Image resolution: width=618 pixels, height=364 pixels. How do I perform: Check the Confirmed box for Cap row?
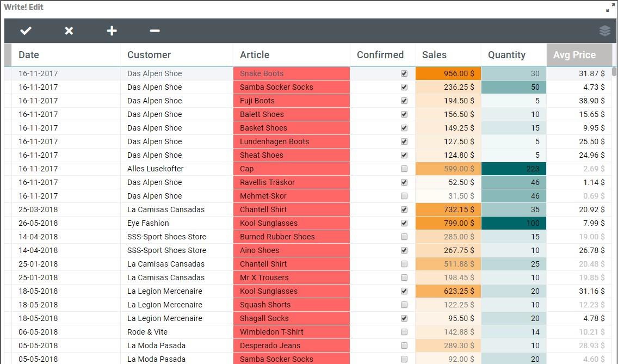click(x=404, y=169)
